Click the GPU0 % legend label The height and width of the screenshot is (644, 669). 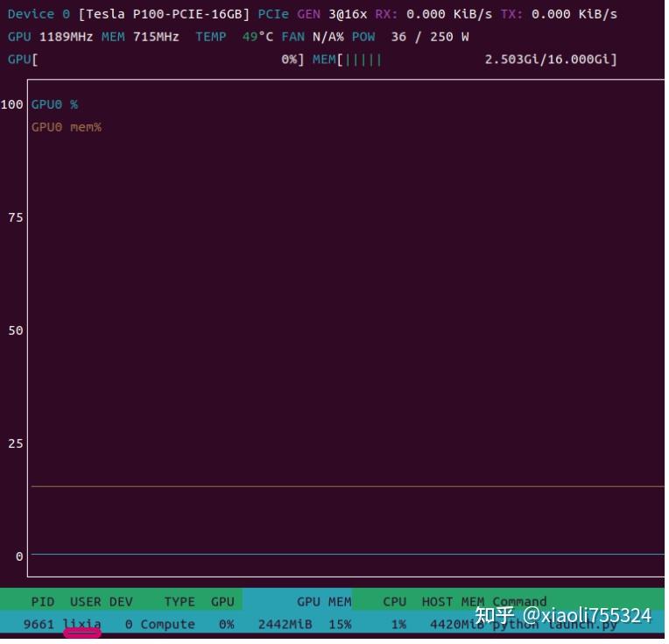[x=54, y=104]
